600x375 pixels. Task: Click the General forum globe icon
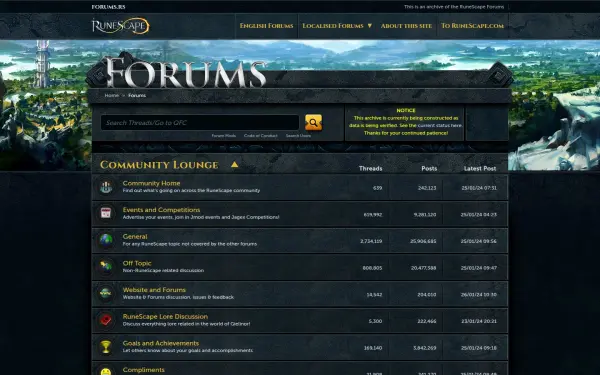(106, 240)
